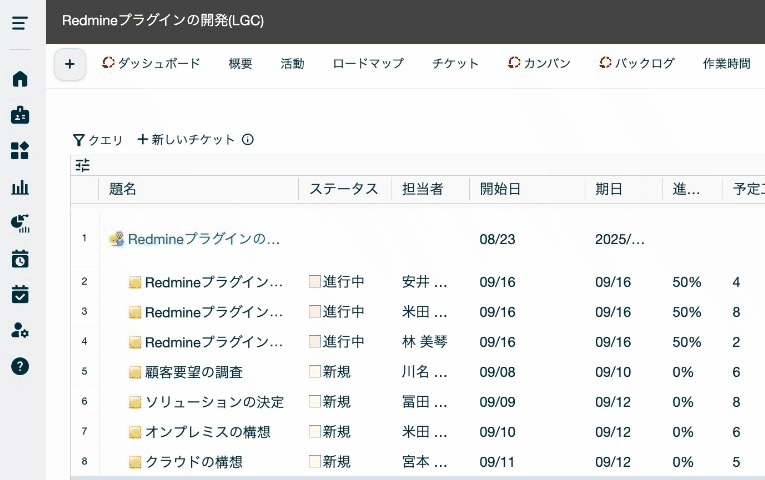Click the 新規 status color box for 顧客要望の調査

(315, 372)
